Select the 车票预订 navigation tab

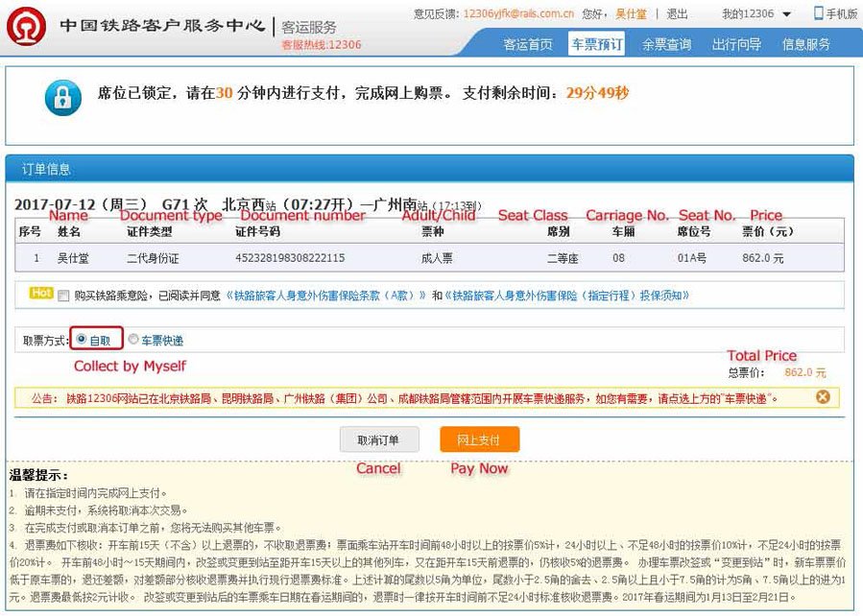(597, 43)
